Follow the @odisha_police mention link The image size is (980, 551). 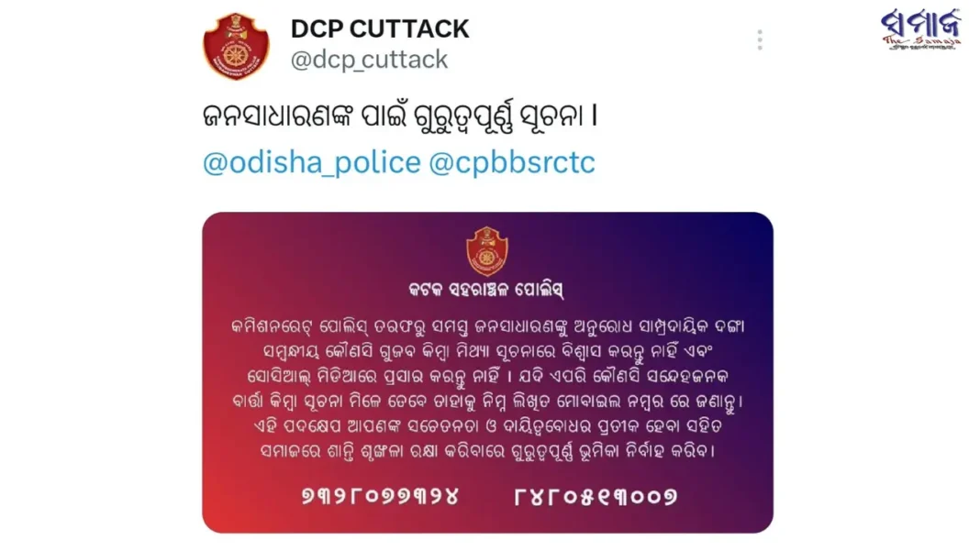pyautogui.click(x=312, y=162)
